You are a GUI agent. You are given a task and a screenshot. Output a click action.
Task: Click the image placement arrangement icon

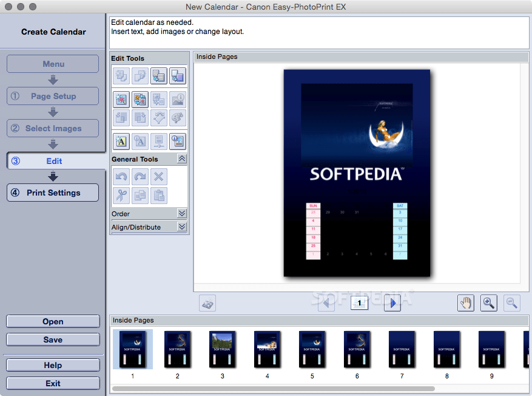159,99
